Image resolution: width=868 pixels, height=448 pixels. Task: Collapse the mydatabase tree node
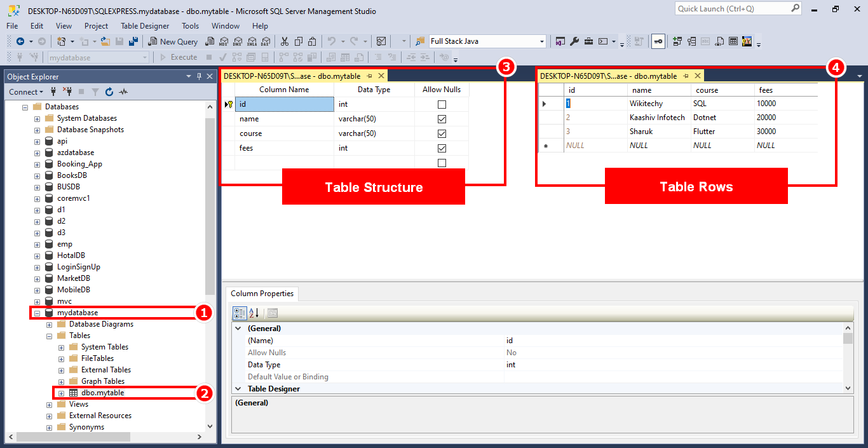point(37,312)
